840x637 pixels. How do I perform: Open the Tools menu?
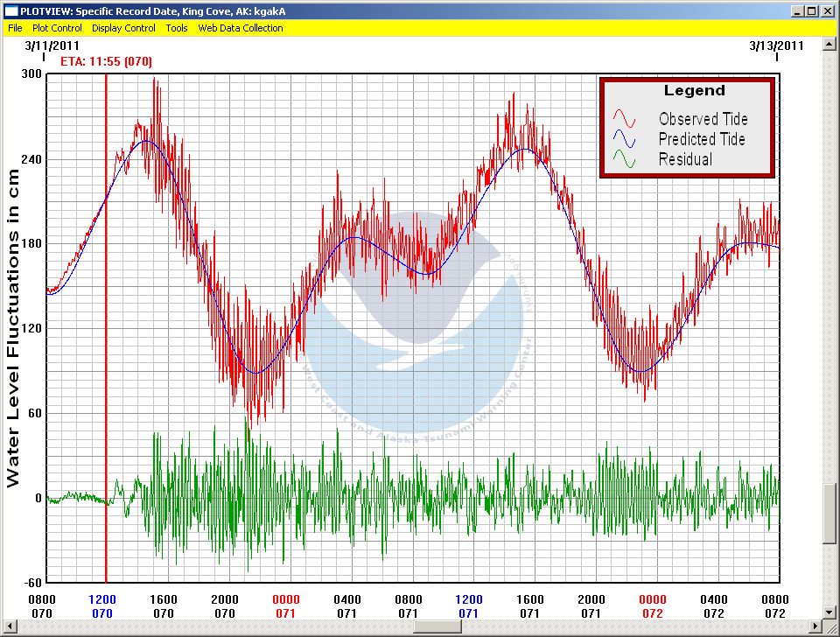click(x=177, y=28)
